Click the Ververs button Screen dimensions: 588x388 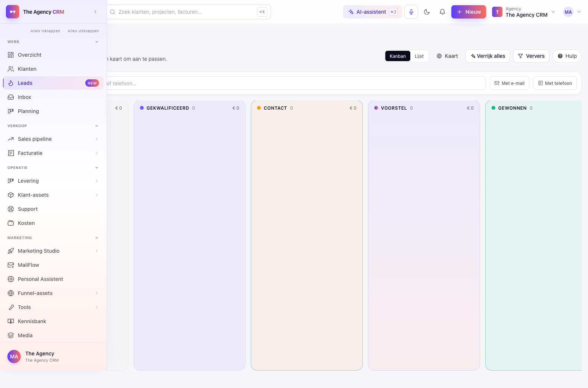pyautogui.click(x=531, y=56)
